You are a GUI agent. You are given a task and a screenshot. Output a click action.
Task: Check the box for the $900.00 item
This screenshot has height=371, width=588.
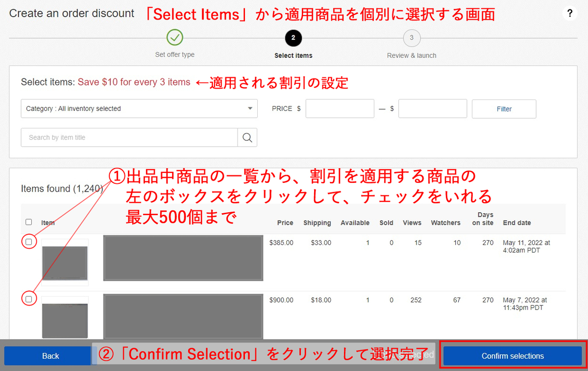28,299
